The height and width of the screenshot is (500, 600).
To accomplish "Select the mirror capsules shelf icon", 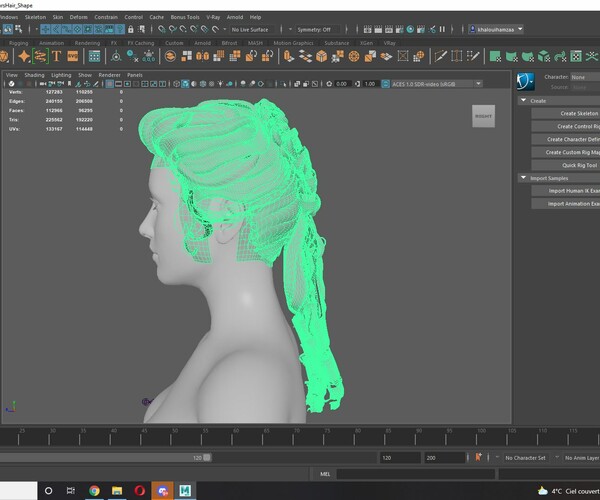I will pyautogui.click(x=202, y=56).
